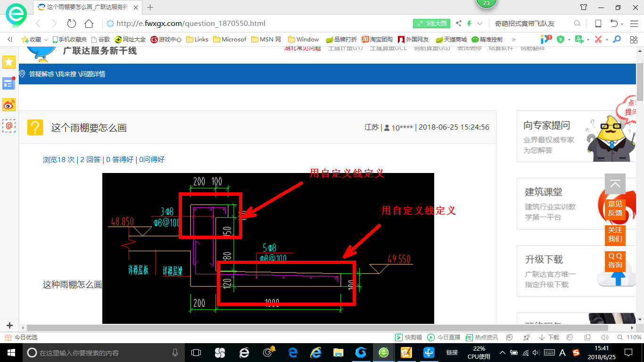644x362 pixels.
Task: Click the 意见反馈 orange button
Action: click(615, 209)
